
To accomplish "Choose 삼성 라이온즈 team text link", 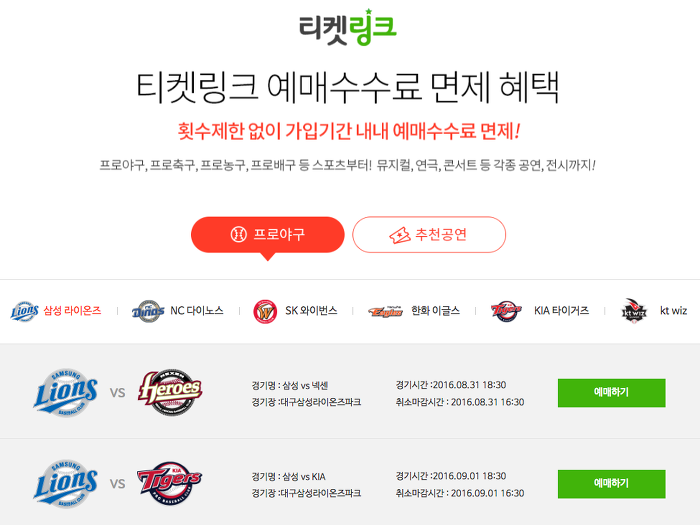I will [x=72, y=311].
